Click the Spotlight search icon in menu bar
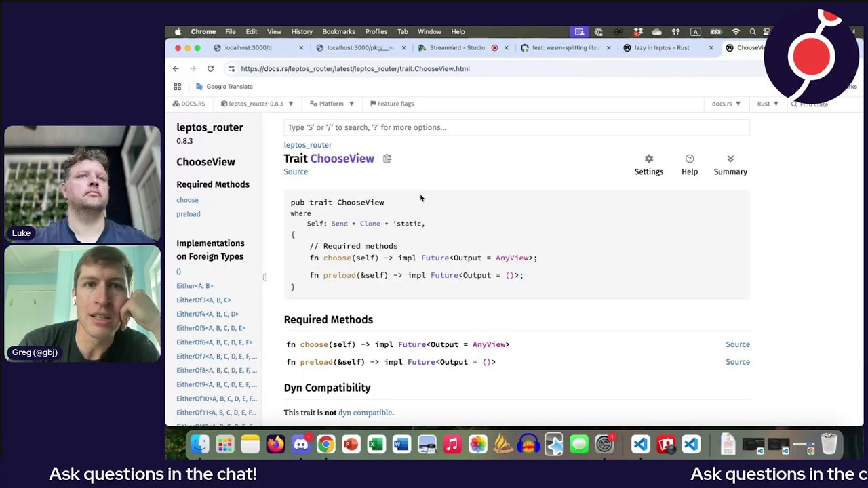868x488 pixels. 753,32
